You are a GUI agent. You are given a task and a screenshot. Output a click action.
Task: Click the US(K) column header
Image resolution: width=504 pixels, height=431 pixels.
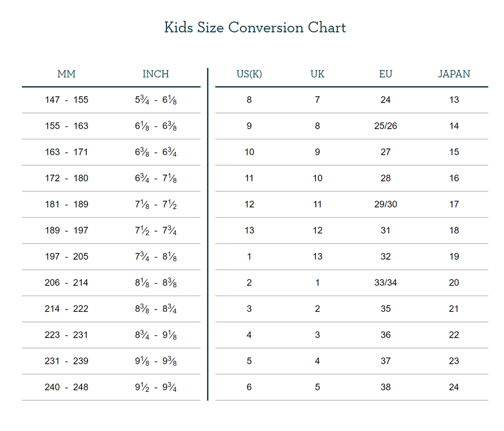click(249, 74)
